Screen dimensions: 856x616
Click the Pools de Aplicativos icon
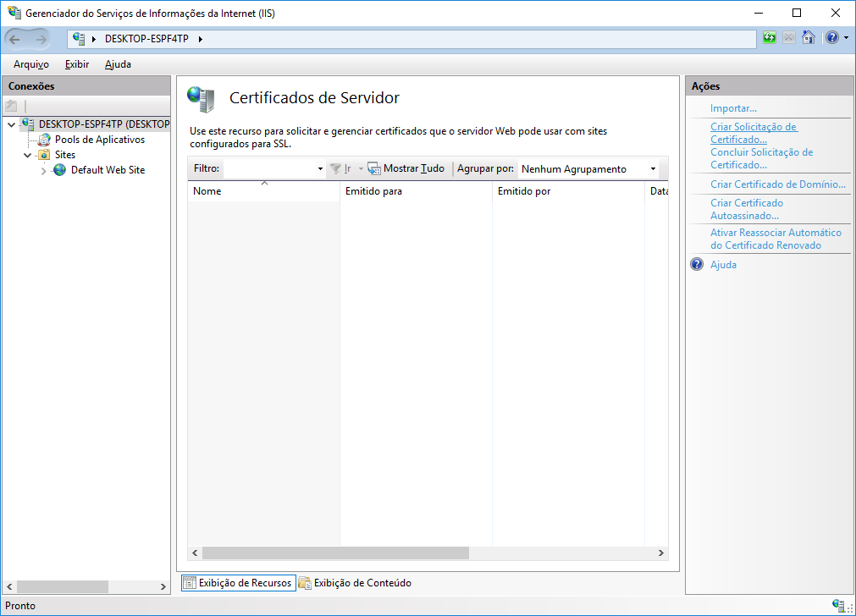coord(44,139)
